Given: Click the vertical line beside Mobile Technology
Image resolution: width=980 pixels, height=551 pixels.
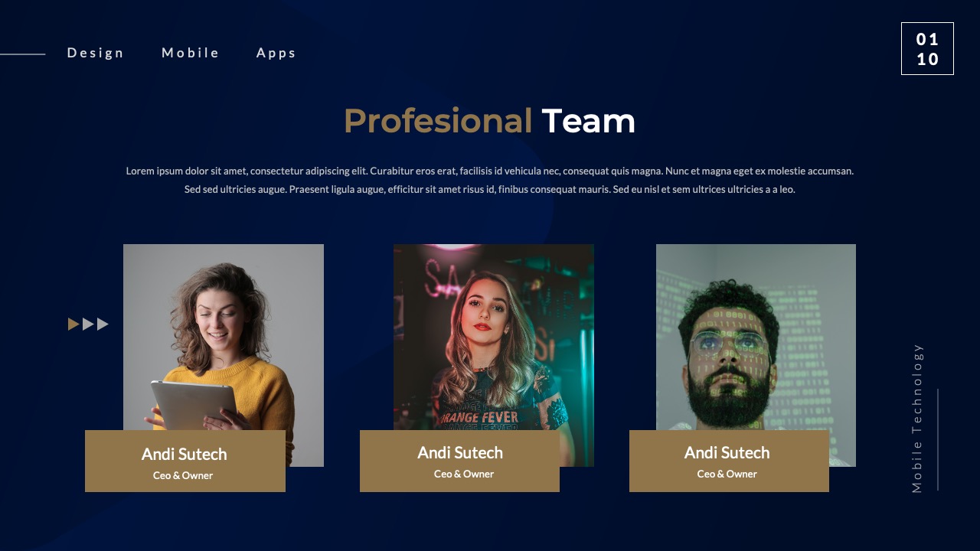Looking at the screenshot, I should 938,439.
